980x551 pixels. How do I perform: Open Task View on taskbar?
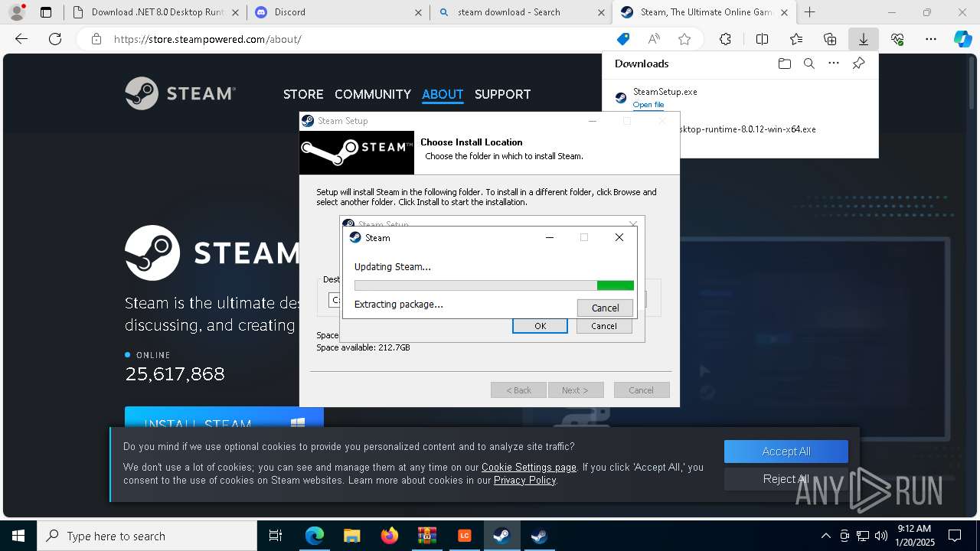[x=276, y=536]
